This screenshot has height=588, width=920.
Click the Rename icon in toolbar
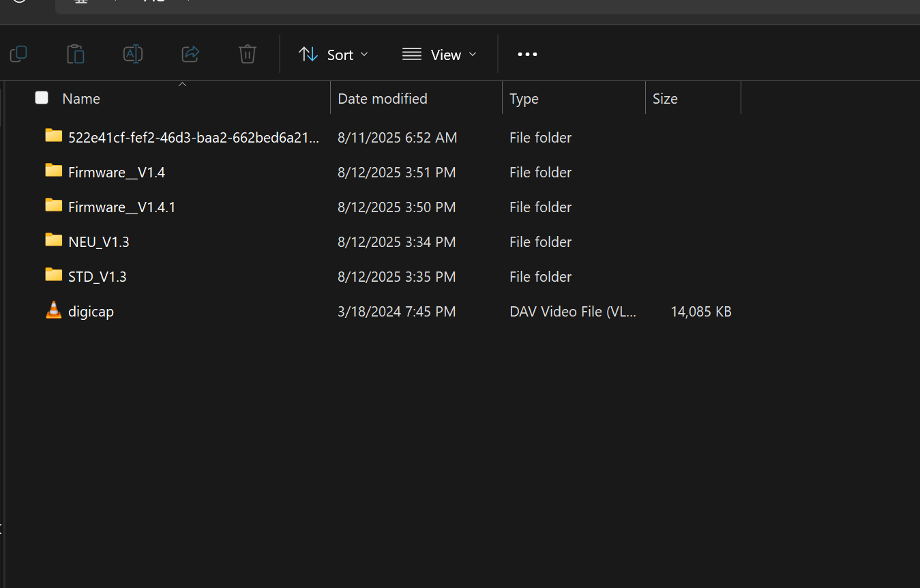pyautogui.click(x=132, y=54)
